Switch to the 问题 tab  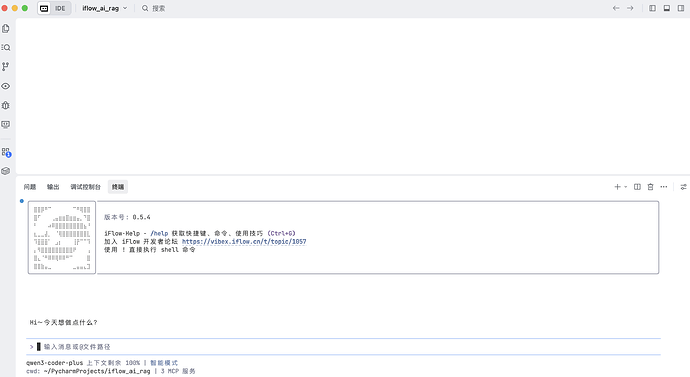point(30,187)
